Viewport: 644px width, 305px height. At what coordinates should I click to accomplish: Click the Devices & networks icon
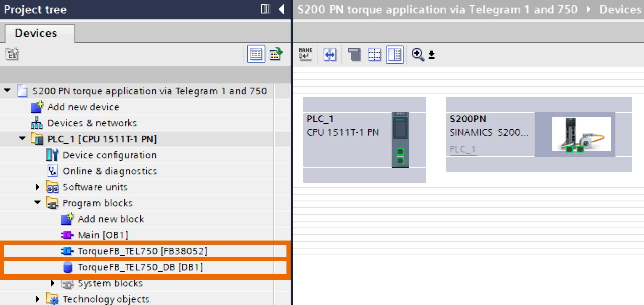(x=37, y=123)
